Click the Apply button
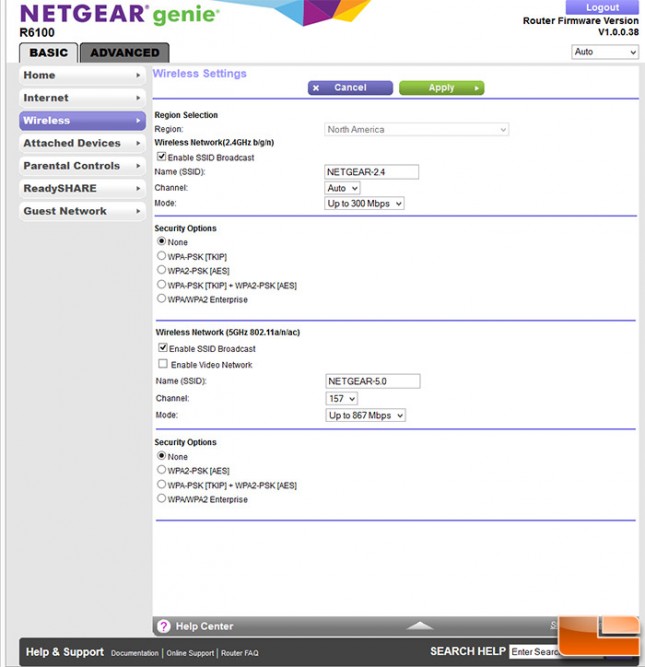This screenshot has height=667, width=645. click(442, 88)
